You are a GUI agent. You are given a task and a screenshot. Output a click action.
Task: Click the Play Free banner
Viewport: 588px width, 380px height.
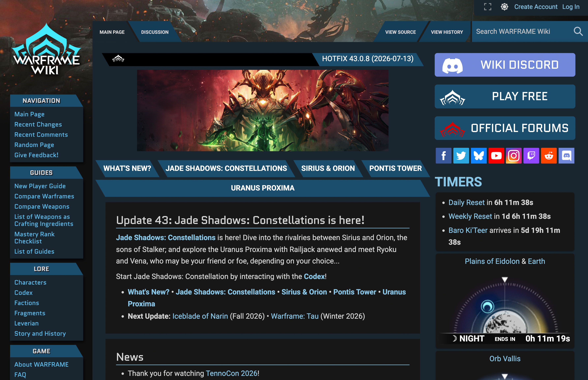tap(505, 96)
